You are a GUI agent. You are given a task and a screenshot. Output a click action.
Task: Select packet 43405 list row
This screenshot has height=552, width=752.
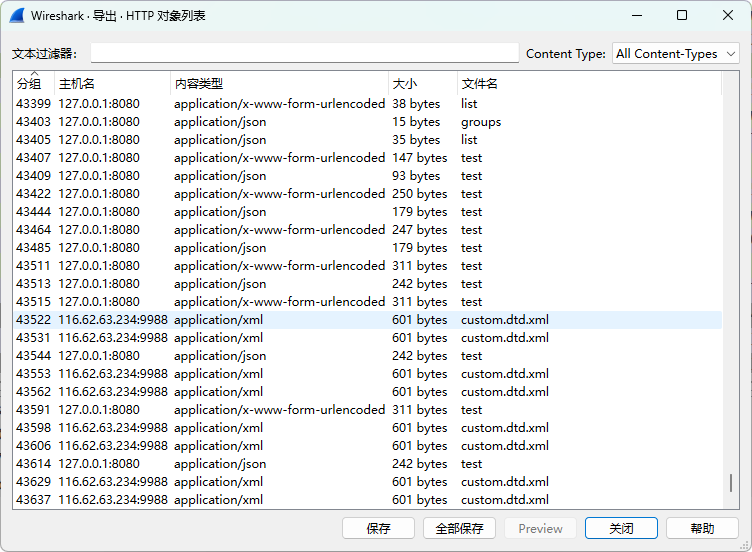pos(367,140)
